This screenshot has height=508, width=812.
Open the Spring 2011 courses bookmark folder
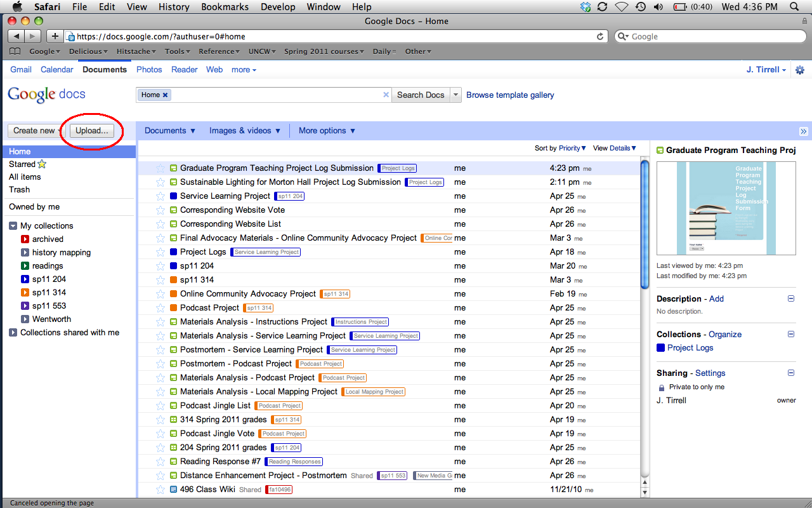pyautogui.click(x=324, y=51)
